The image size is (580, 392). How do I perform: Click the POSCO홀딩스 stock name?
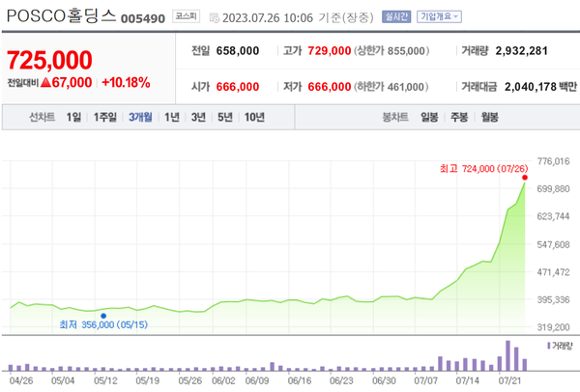click(60, 16)
